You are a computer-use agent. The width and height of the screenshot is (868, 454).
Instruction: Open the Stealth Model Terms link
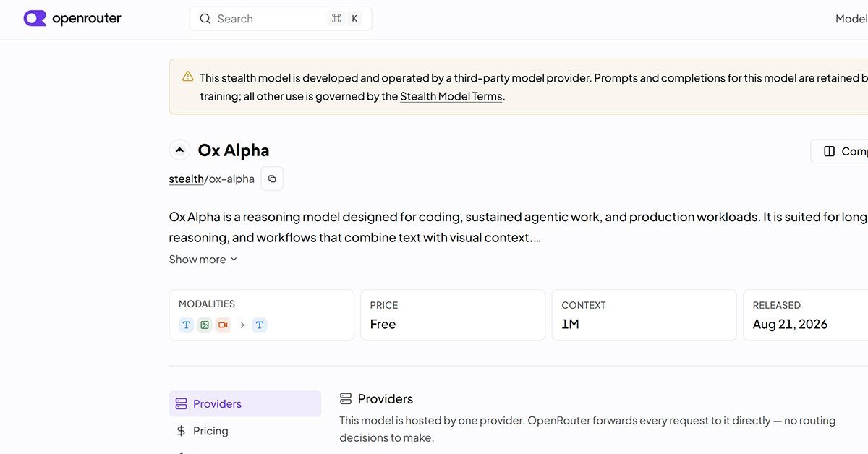(x=451, y=96)
